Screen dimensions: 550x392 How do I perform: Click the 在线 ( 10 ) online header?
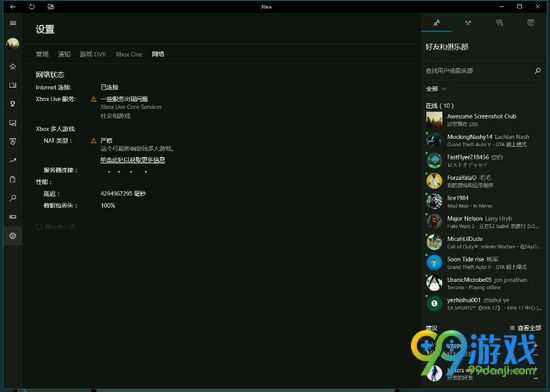tap(440, 106)
